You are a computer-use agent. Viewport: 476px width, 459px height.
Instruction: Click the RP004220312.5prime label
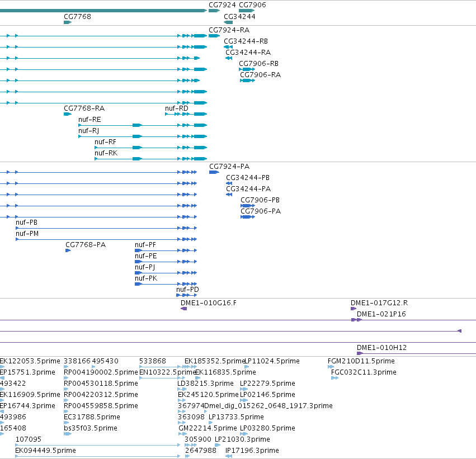click(x=101, y=395)
